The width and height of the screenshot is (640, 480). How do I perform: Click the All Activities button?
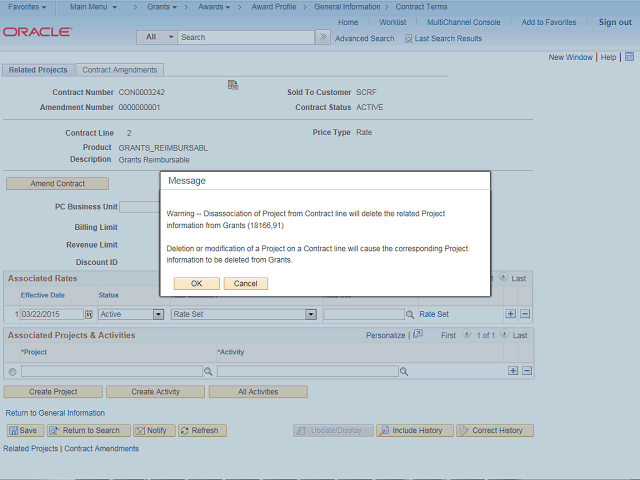(258, 391)
